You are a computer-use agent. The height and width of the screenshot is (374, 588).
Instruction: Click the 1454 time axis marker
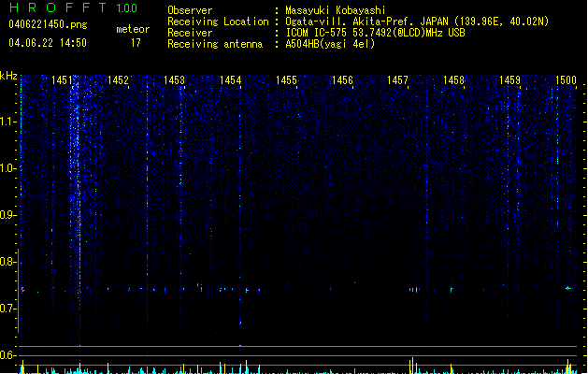[230, 80]
